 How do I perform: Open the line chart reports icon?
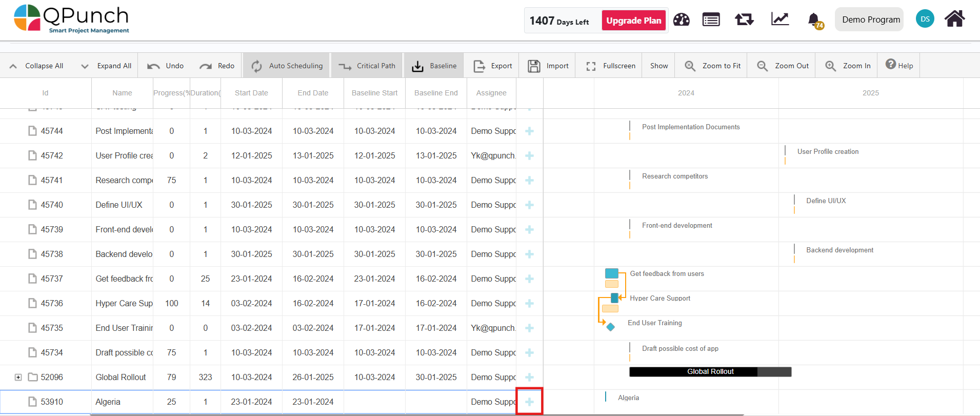[x=779, y=19]
